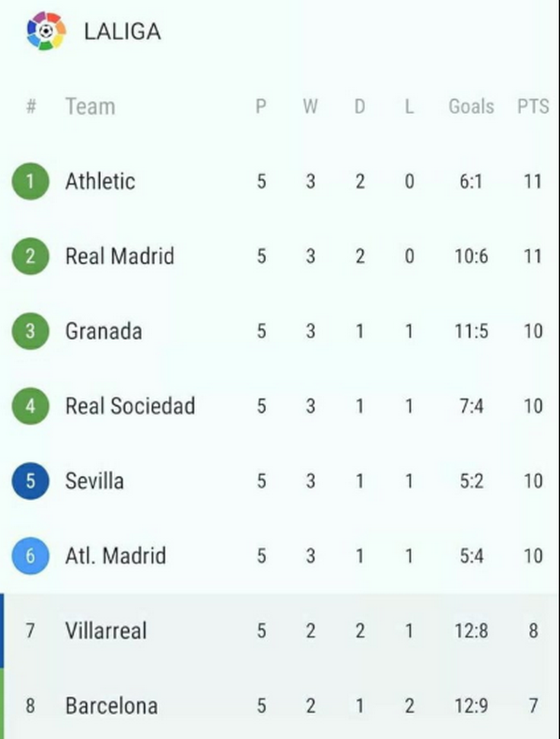The width and height of the screenshot is (560, 739).
Task: Sort table by PTS column header
Action: (533, 106)
